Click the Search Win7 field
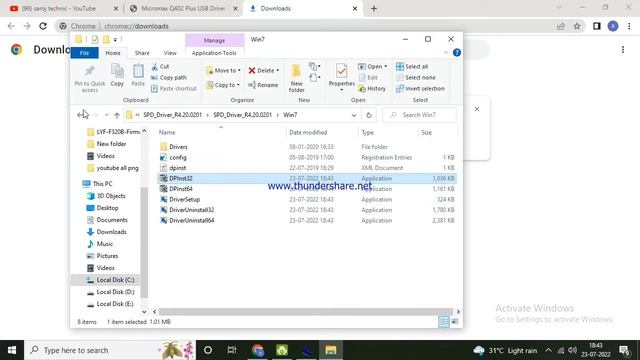 point(420,115)
